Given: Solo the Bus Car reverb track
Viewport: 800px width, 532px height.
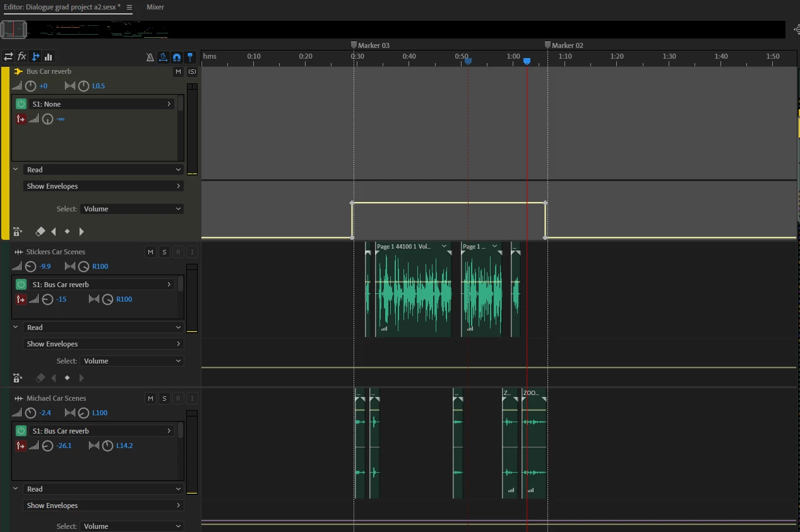Looking at the screenshot, I should pos(192,72).
